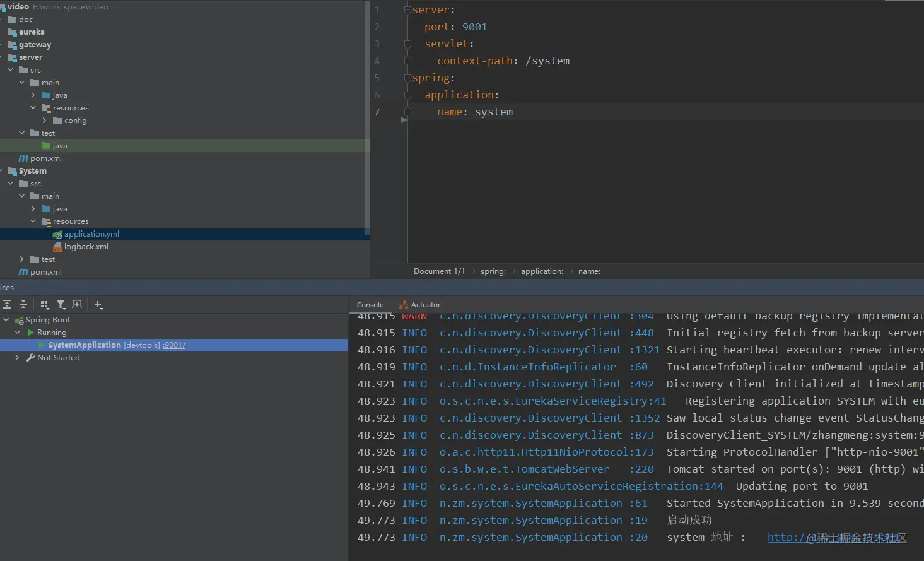Fold the servlet: block at line 3
Screen dimensions: 924x561
[x=407, y=44]
